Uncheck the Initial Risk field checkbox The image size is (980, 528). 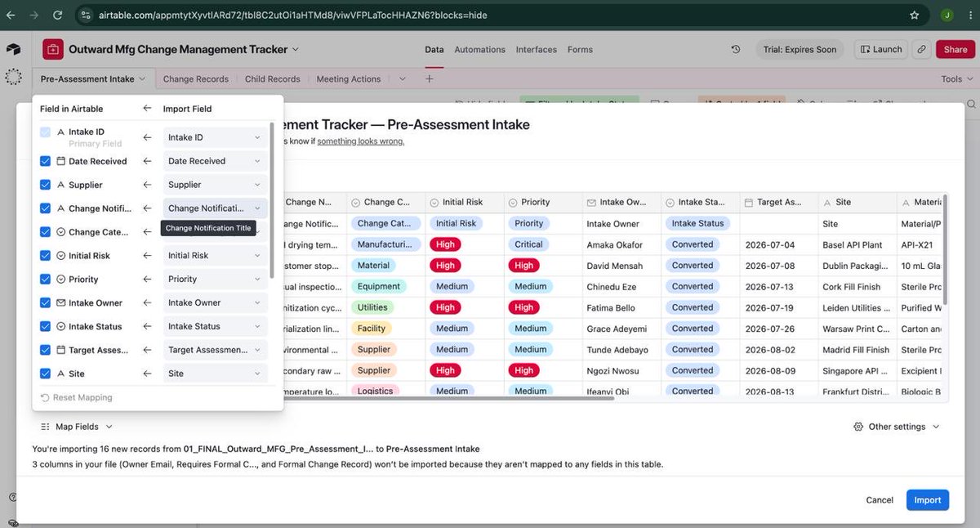pyautogui.click(x=45, y=255)
